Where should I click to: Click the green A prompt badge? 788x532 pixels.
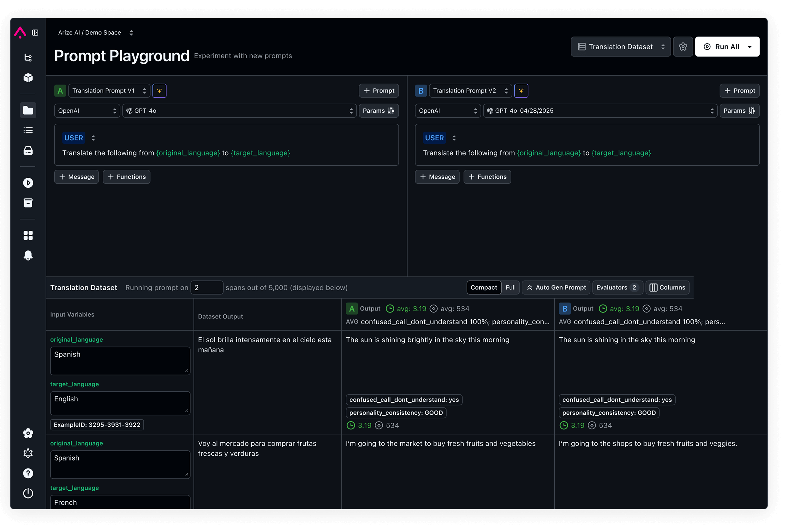[60, 91]
